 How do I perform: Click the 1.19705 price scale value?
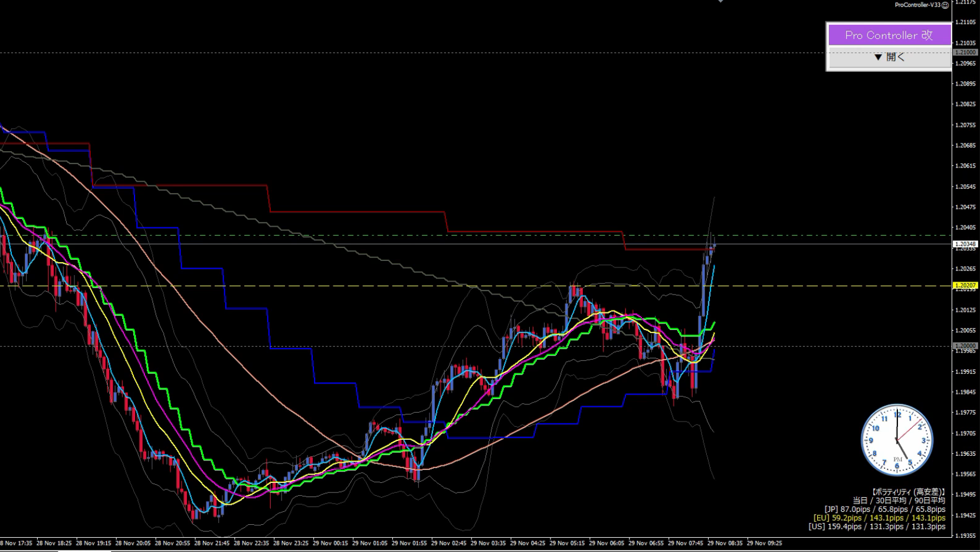965,433
